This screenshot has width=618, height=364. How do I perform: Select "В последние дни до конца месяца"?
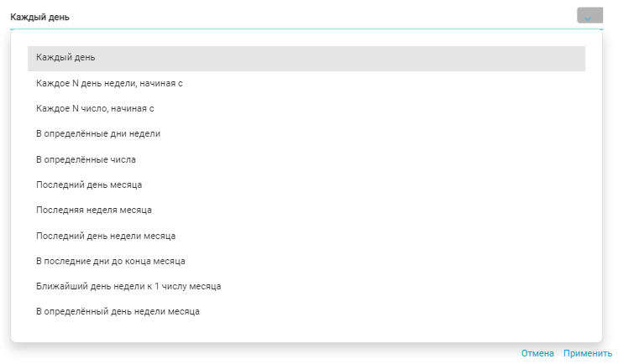tap(110, 261)
